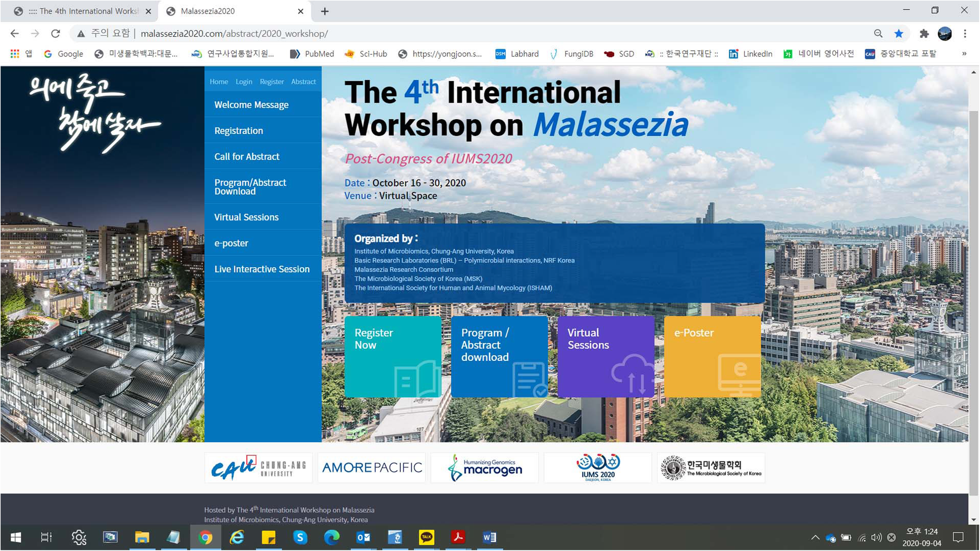
Task: Open the PubMed bookmark
Action: pos(312,54)
